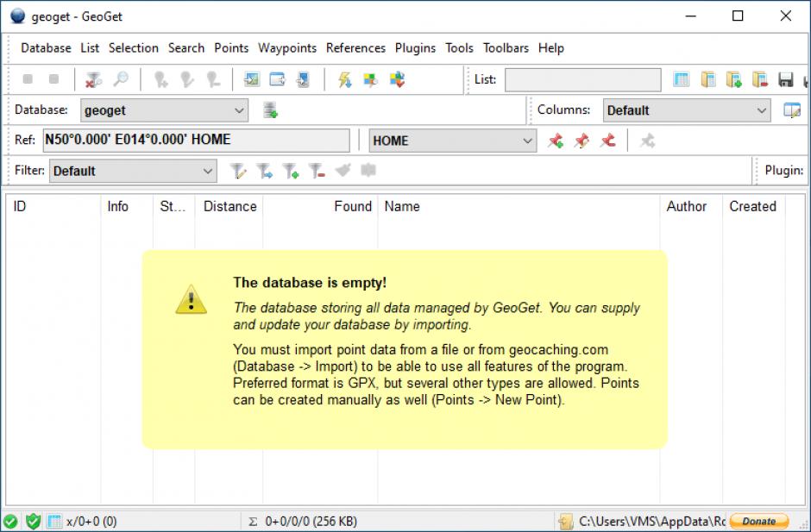Click the add point bulb icon
The width and height of the screenshot is (811, 532).
point(160,79)
